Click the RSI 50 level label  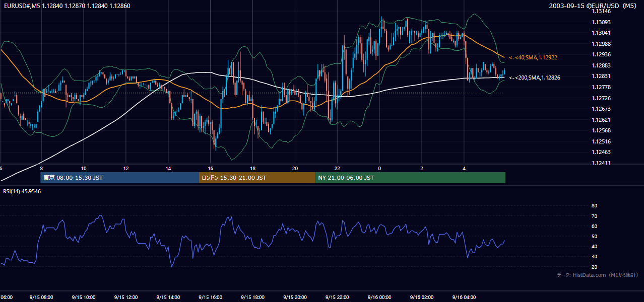tap(594, 236)
